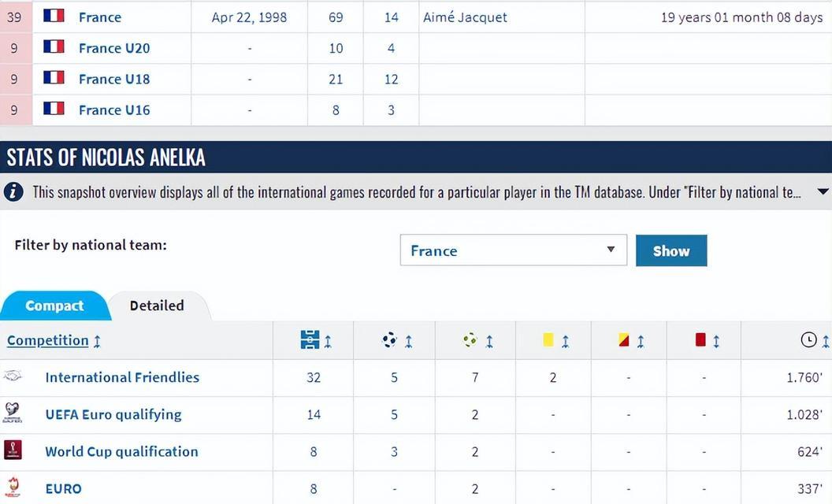Click the International Friendlies minutes 1.760'
Viewport: 832px width, 504px height.
[804, 377]
